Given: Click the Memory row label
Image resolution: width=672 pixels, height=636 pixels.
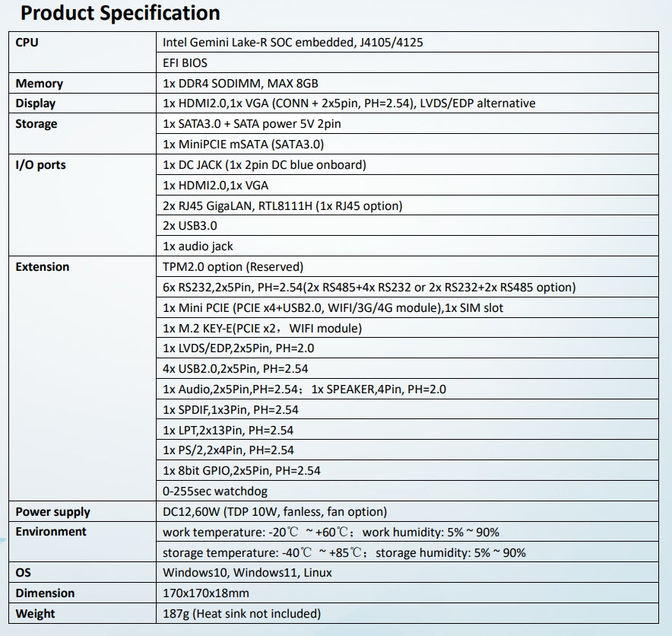Looking at the screenshot, I should [x=39, y=84].
